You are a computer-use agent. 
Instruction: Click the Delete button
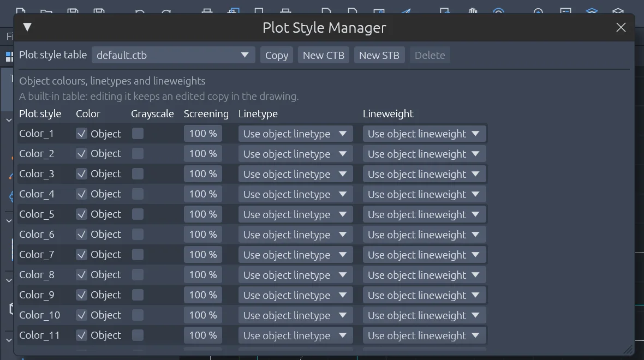430,55
